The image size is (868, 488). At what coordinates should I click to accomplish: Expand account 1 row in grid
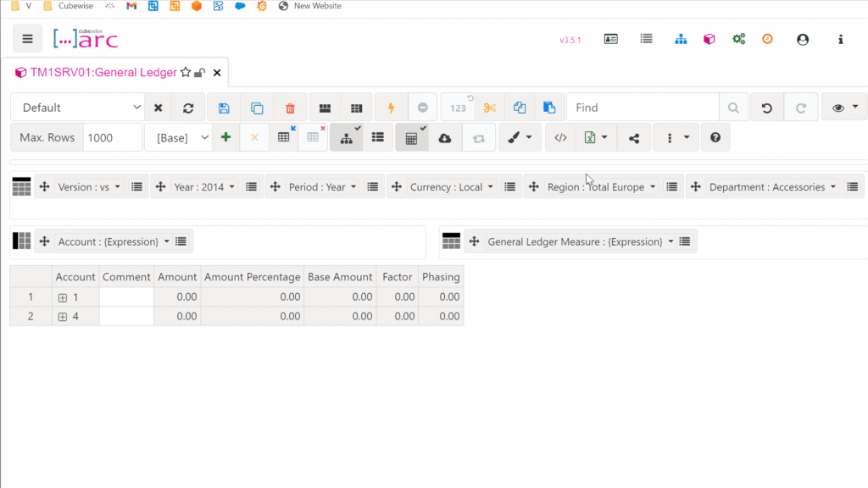(63, 297)
